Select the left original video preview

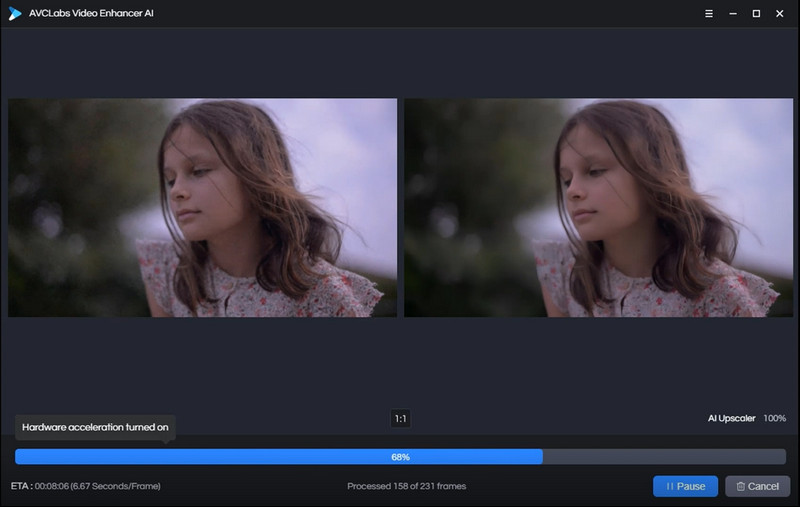pyautogui.click(x=203, y=208)
